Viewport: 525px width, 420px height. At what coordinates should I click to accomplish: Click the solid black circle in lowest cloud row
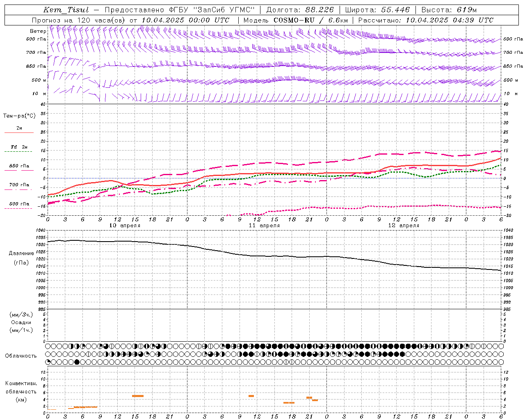tap(77, 362)
